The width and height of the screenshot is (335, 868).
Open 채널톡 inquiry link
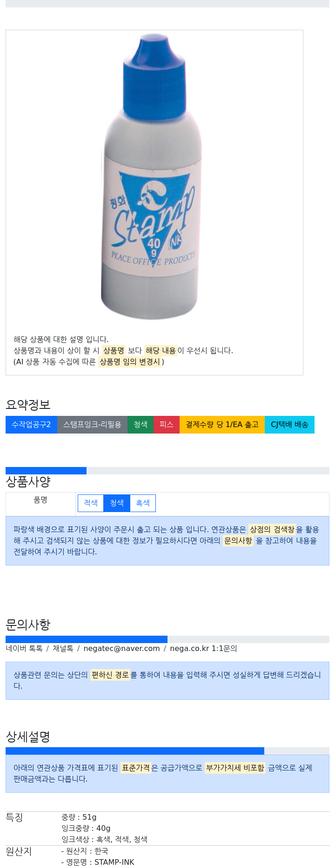(63, 648)
